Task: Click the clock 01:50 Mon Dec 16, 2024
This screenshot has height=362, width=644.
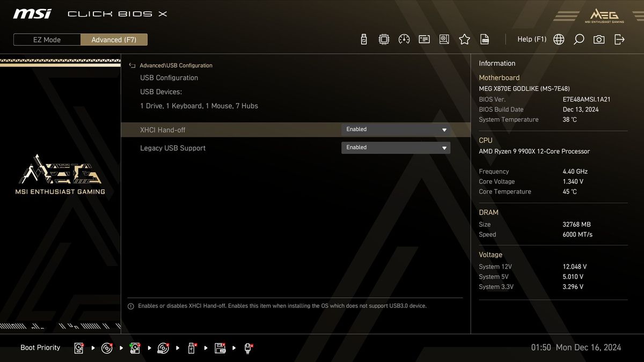Action: click(x=576, y=348)
